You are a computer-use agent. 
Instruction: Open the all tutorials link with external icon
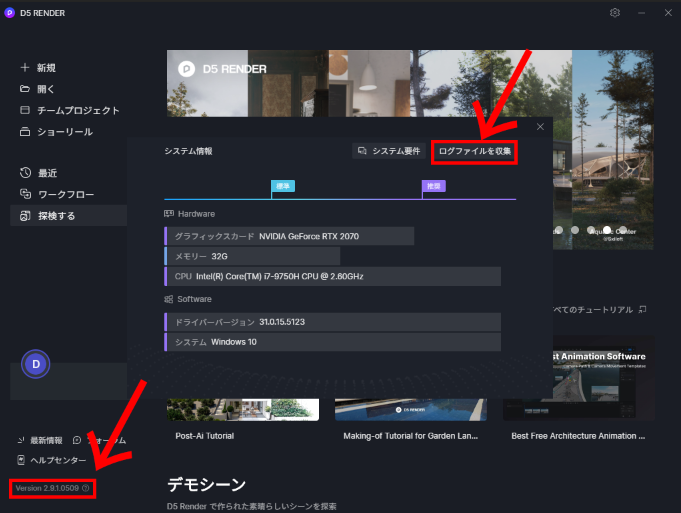pos(600,309)
